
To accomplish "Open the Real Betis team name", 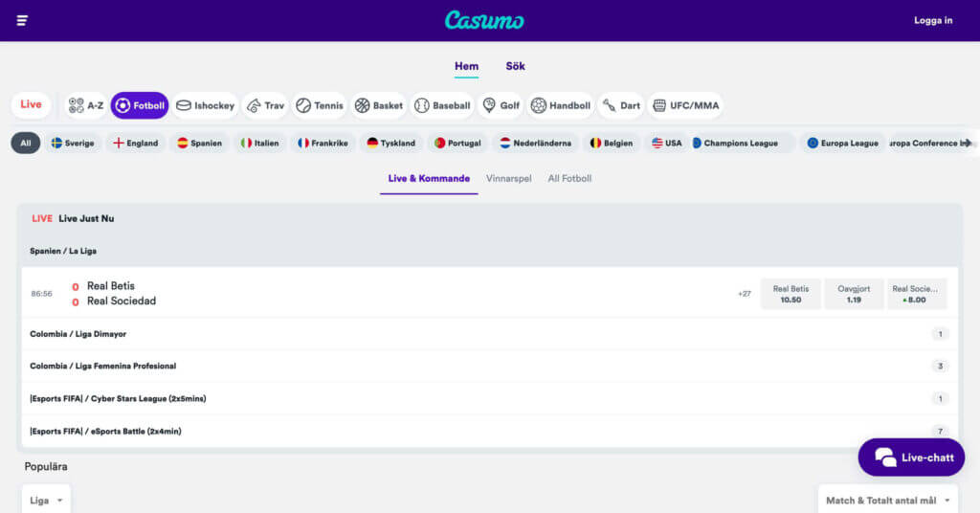I will [111, 285].
